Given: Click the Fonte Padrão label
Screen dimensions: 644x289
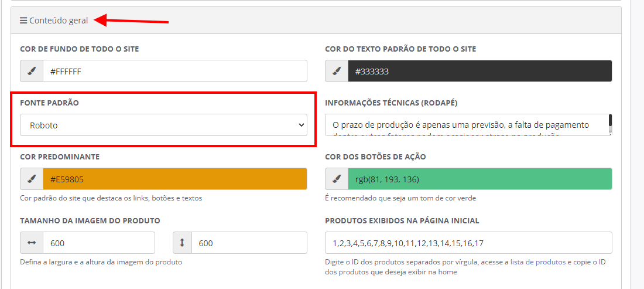Looking at the screenshot, I should click(49, 103).
